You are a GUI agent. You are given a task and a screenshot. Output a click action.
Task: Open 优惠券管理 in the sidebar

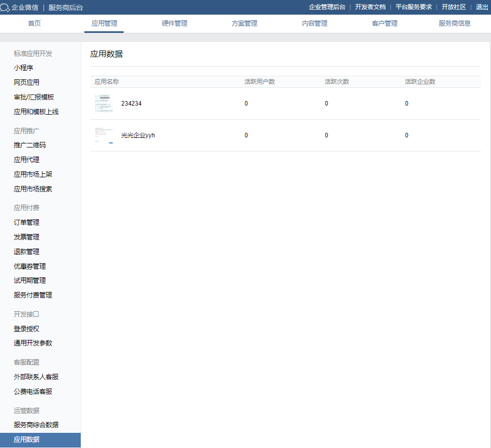(x=30, y=267)
